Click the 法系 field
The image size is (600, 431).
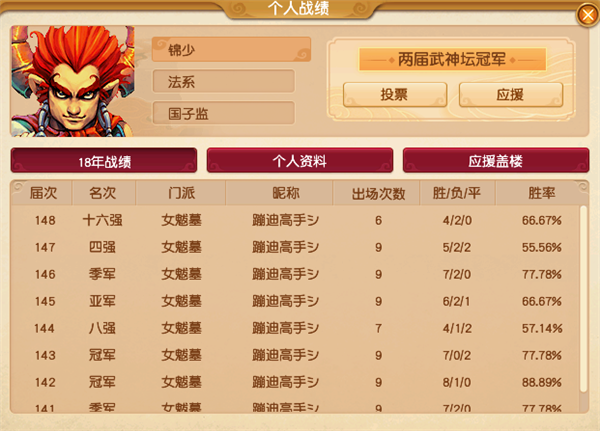(224, 81)
